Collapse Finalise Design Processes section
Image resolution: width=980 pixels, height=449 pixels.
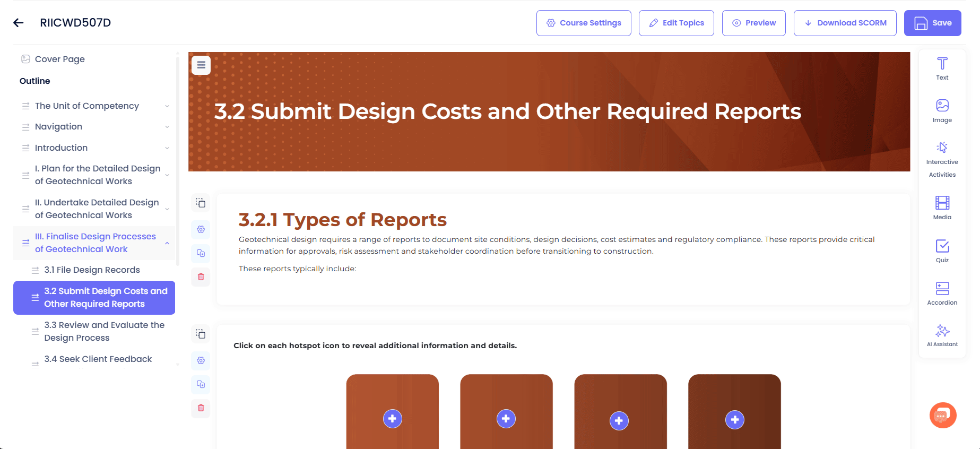pos(167,243)
